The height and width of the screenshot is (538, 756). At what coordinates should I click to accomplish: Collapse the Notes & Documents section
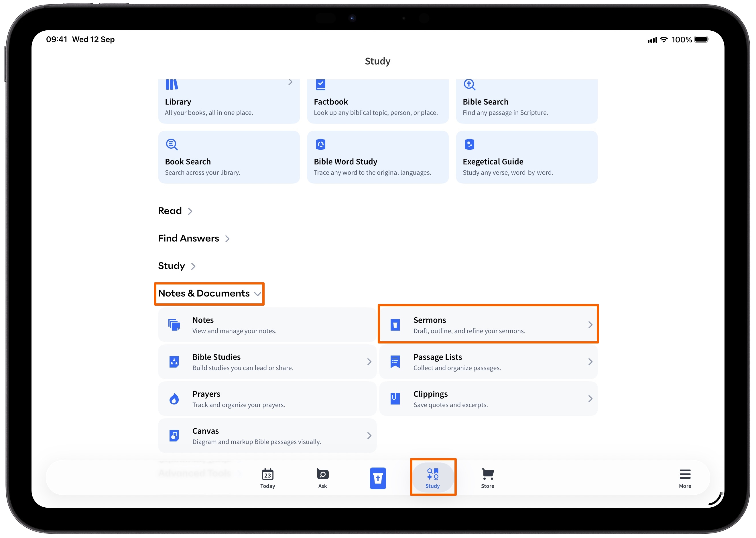[x=209, y=294]
